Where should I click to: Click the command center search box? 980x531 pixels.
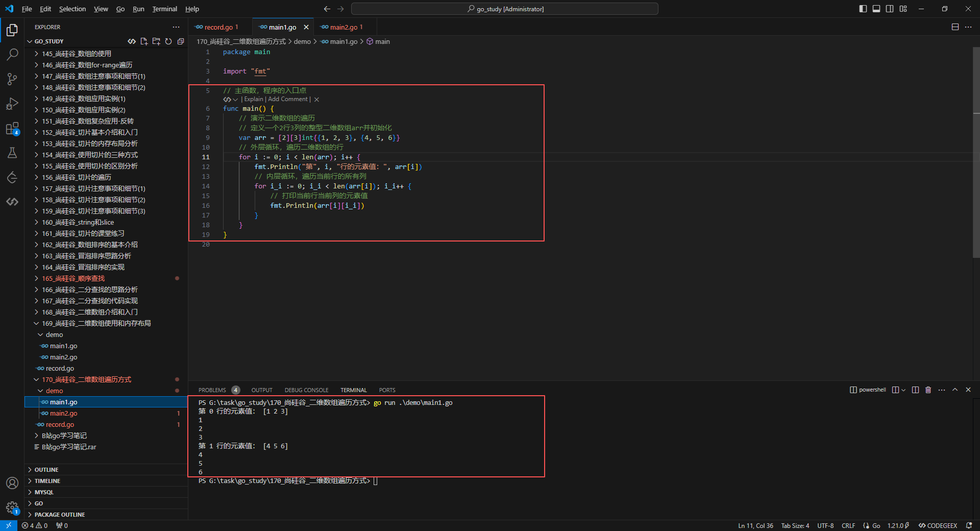point(505,9)
